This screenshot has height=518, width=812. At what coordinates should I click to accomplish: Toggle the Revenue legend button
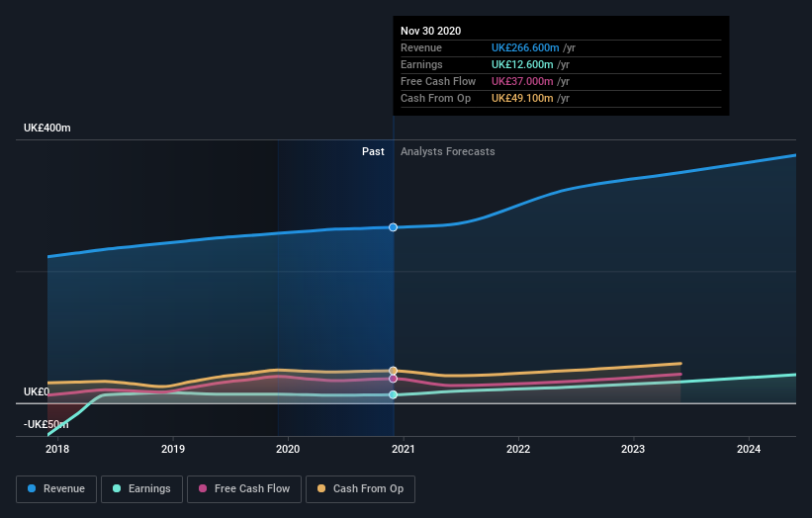pyautogui.click(x=56, y=489)
